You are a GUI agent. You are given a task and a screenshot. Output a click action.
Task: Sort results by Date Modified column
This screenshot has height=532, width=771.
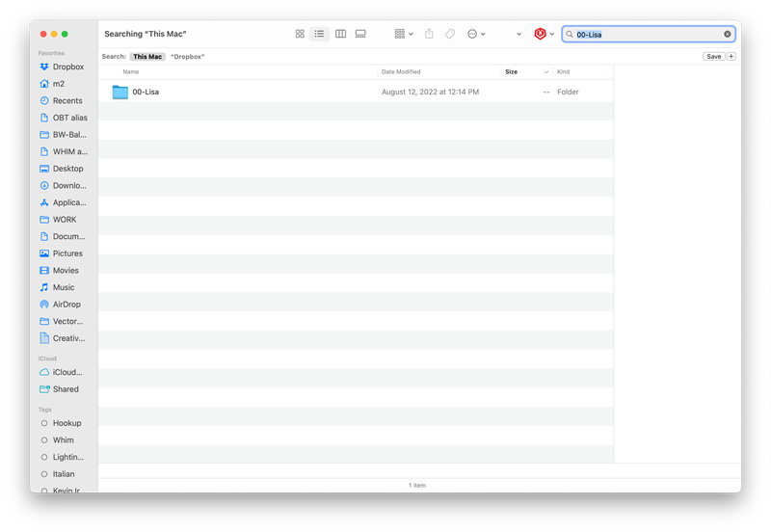pyautogui.click(x=401, y=72)
